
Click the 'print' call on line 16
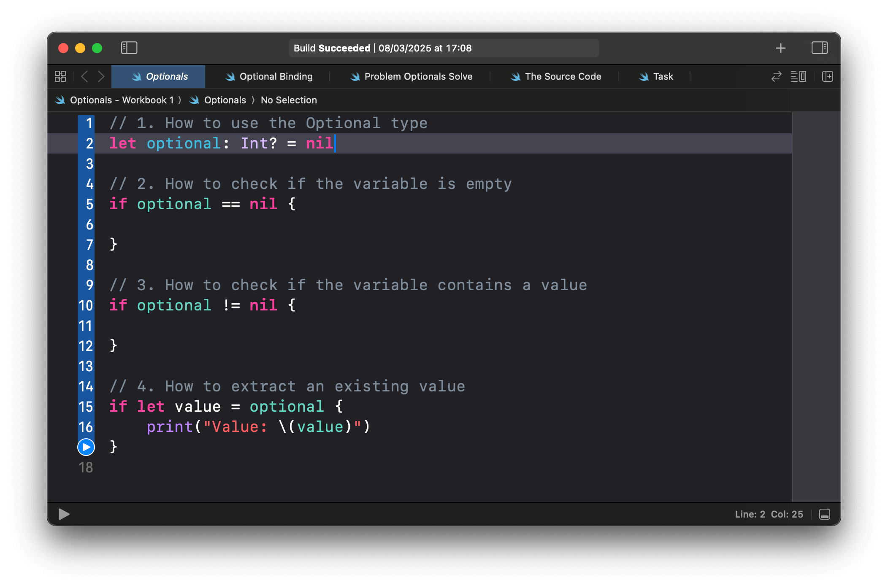tap(170, 427)
